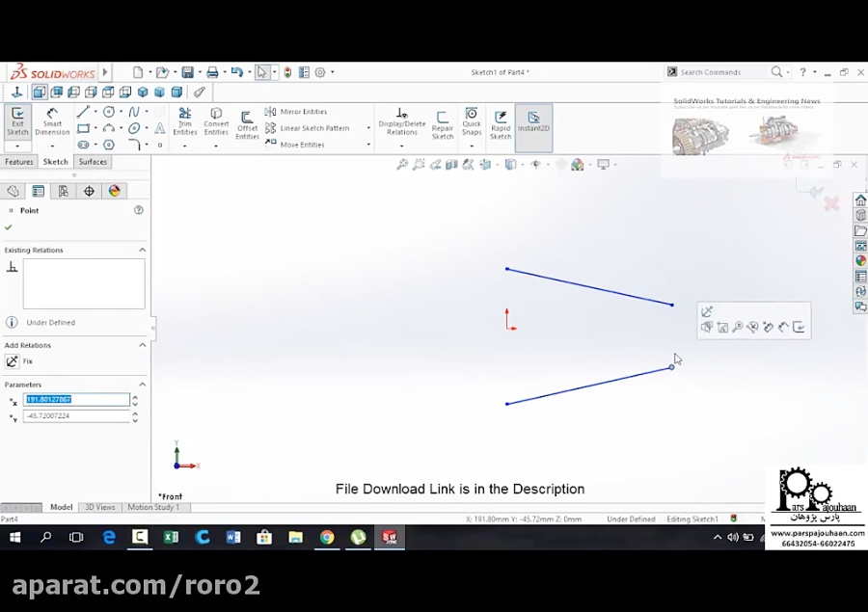Toggle Instant2D mode off

[x=532, y=120]
